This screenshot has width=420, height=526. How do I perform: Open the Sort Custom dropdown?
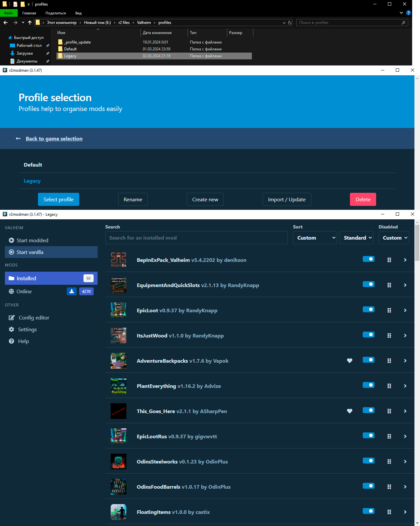(315, 238)
